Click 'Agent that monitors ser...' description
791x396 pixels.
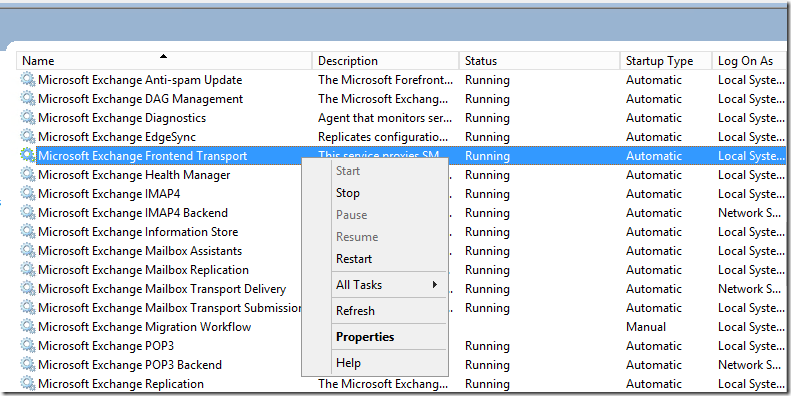[x=385, y=118]
